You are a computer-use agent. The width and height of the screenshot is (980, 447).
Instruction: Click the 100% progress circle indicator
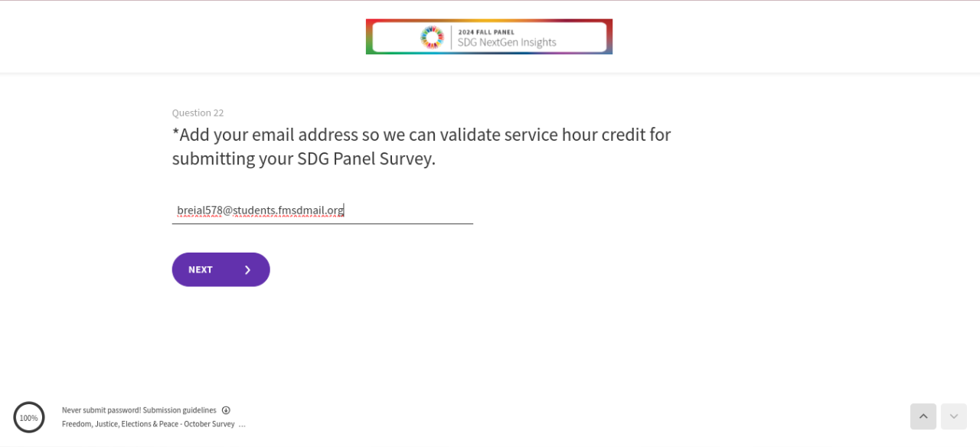(x=29, y=417)
